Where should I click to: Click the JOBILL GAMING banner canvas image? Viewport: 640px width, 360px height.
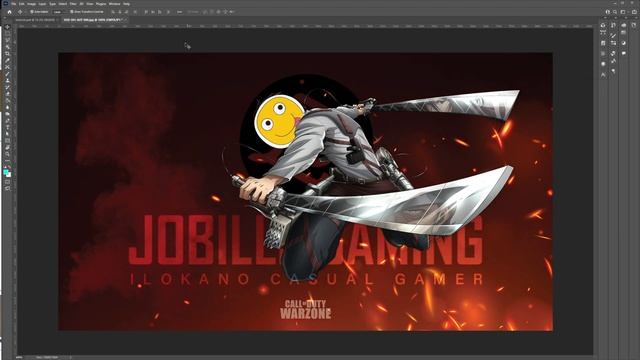click(x=305, y=191)
